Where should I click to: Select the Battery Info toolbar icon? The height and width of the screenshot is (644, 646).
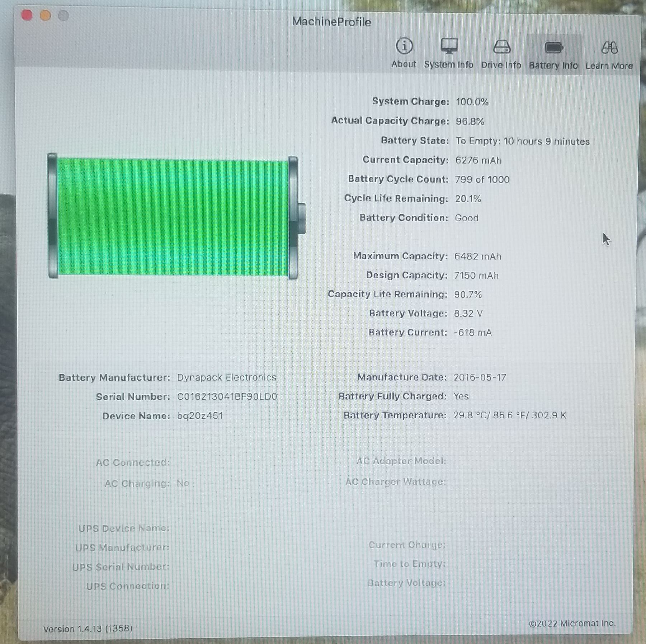tap(553, 54)
